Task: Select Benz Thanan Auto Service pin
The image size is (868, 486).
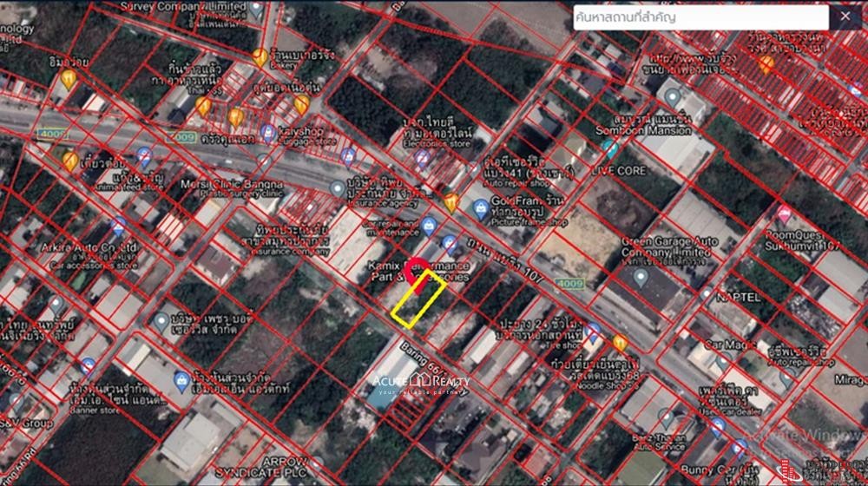Action: (x=667, y=419)
